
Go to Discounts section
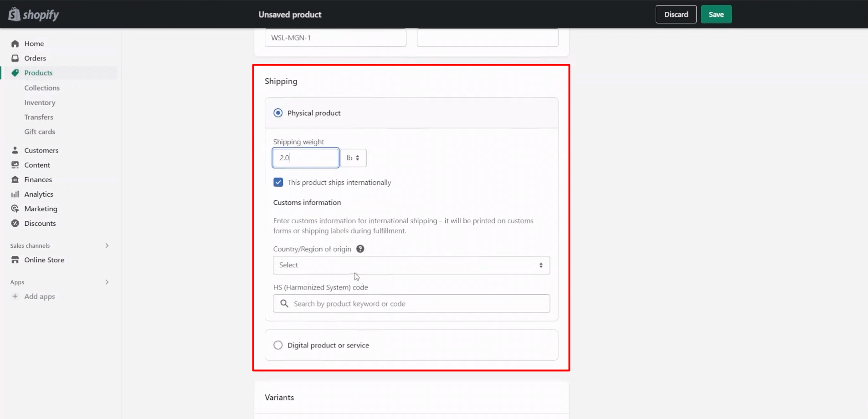click(x=40, y=223)
